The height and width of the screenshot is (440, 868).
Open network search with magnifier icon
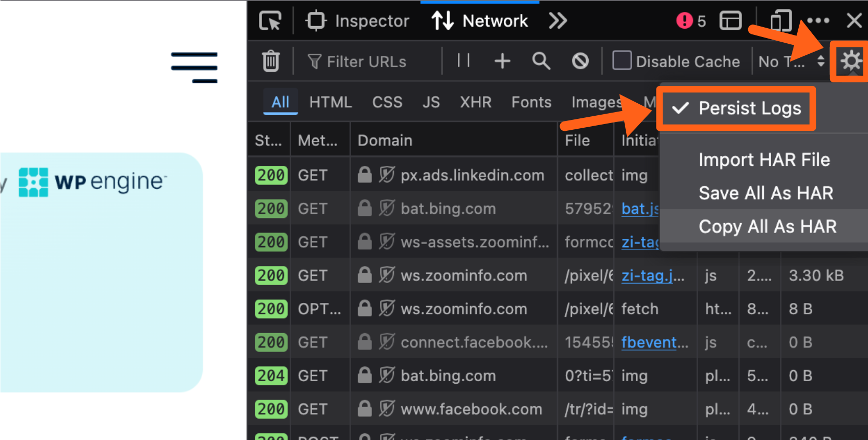(541, 61)
